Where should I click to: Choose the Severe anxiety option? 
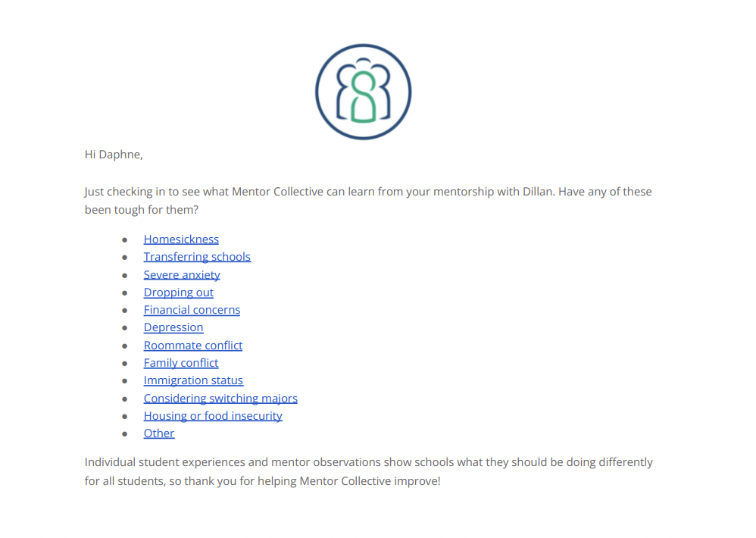click(182, 275)
